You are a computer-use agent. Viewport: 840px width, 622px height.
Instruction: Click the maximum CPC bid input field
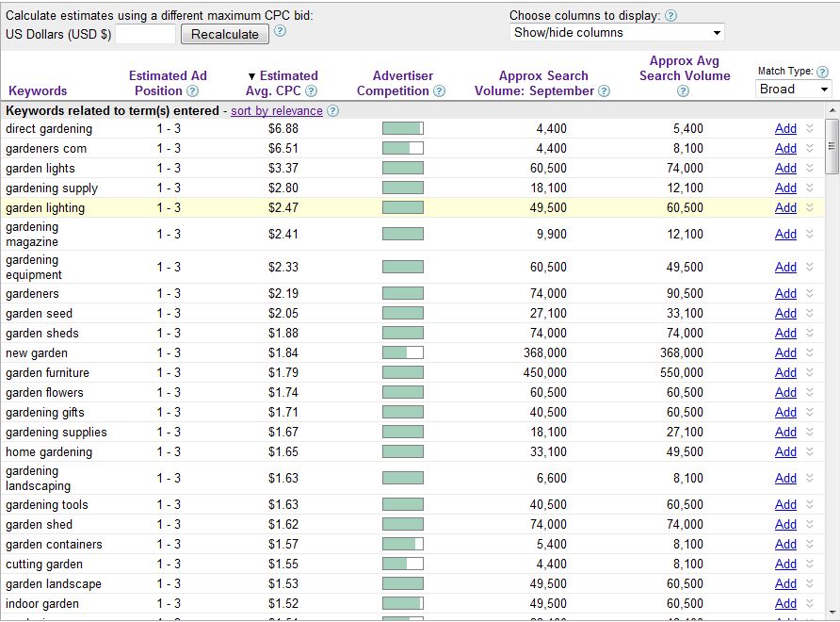[145, 34]
